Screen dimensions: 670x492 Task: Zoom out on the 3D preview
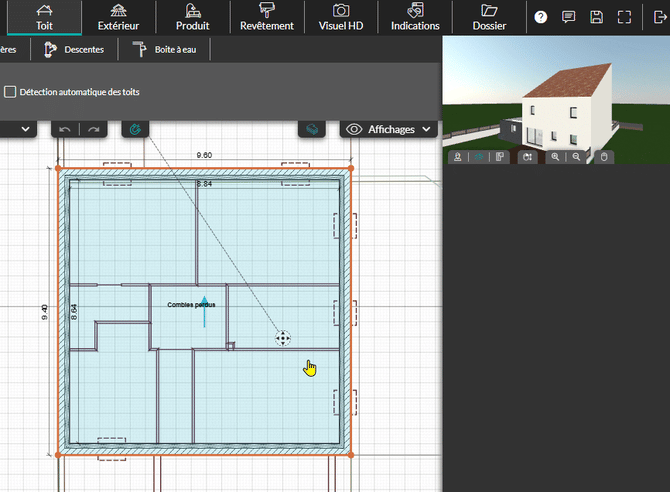coord(576,157)
